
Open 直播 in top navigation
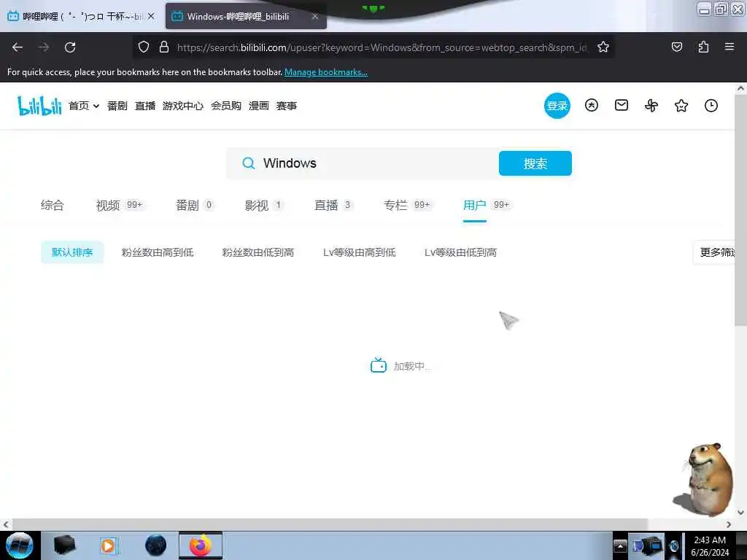point(145,106)
